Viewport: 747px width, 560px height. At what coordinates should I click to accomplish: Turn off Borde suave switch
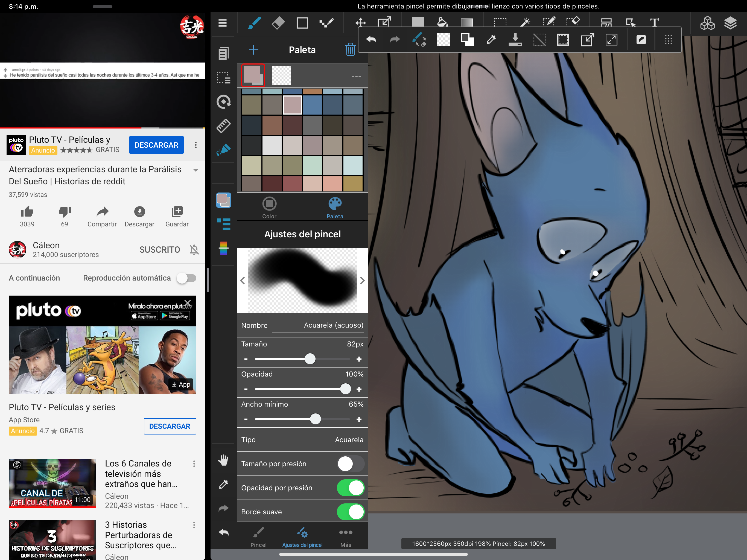click(350, 512)
